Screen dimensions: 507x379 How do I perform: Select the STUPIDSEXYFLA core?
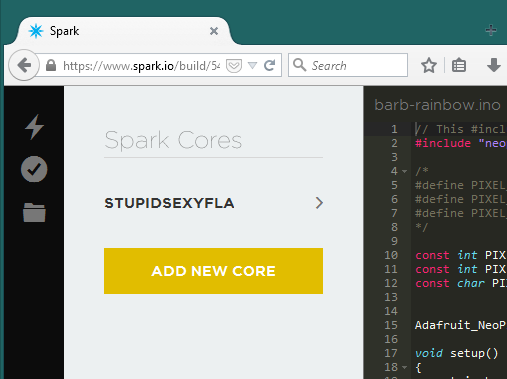pos(169,203)
